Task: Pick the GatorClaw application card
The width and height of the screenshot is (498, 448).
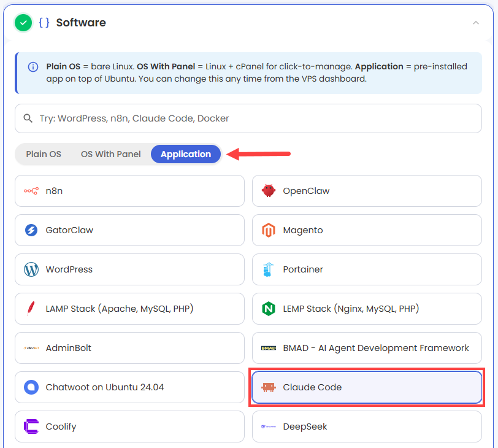Action: point(129,230)
